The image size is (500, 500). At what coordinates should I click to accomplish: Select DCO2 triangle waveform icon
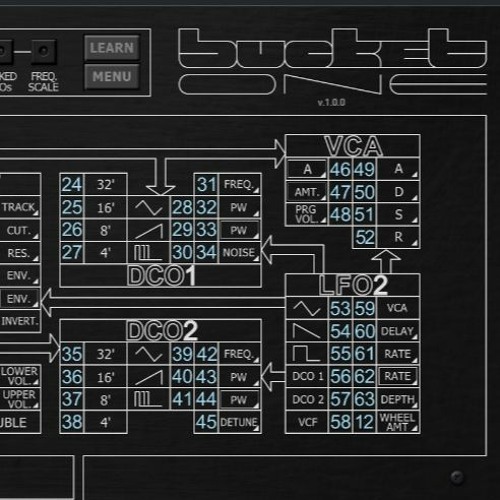tap(149, 354)
